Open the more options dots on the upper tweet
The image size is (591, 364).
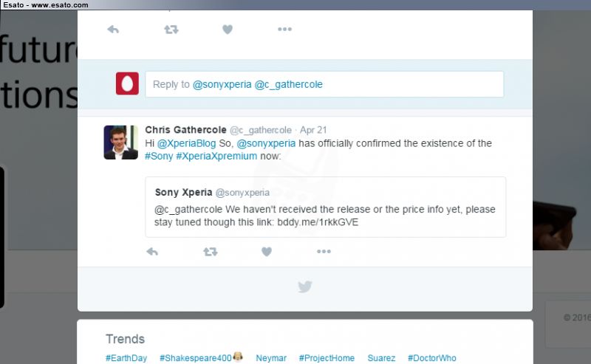tap(284, 30)
